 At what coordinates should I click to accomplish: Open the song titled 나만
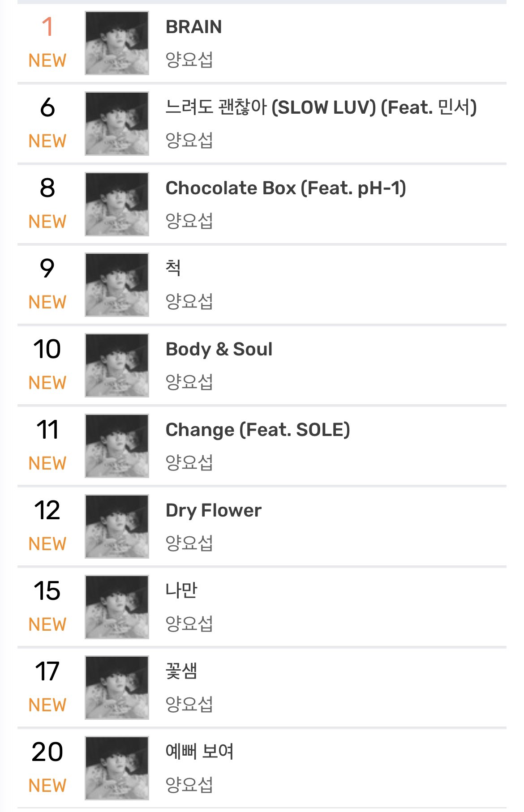pyautogui.click(x=181, y=590)
